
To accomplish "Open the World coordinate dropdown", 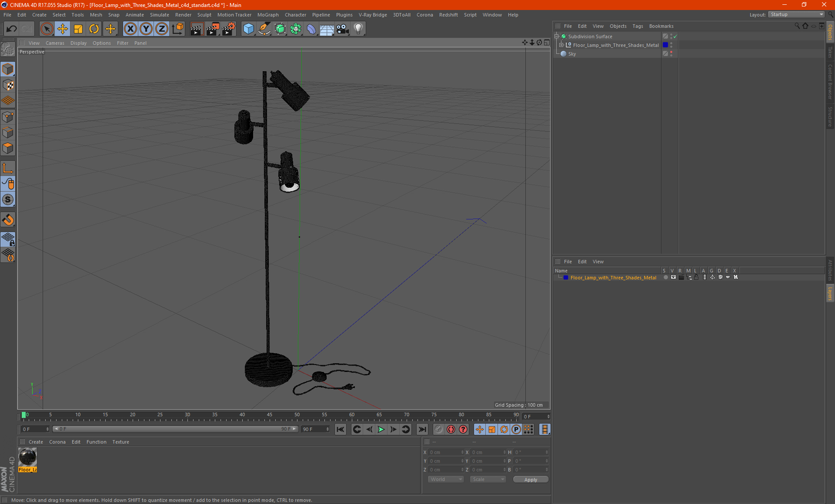I will tap(446, 479).
